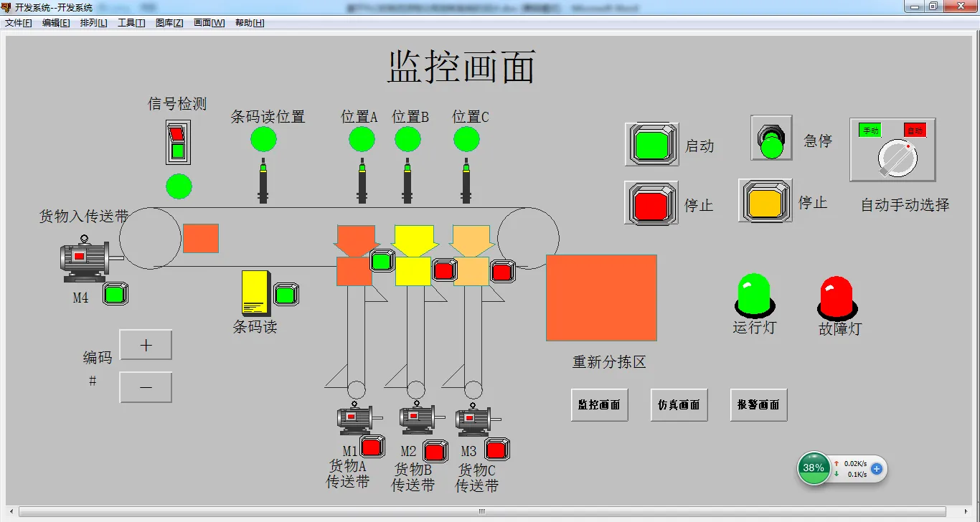Click the 38% memory floating ball
Viewport: 980px width, 522px height.
(x=814, y=468)
